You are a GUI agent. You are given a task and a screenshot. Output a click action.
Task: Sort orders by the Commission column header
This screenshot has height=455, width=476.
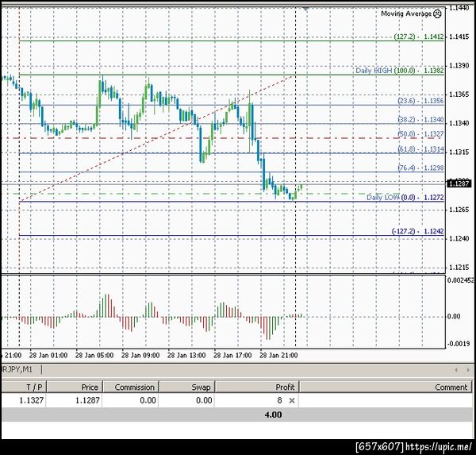131,387
